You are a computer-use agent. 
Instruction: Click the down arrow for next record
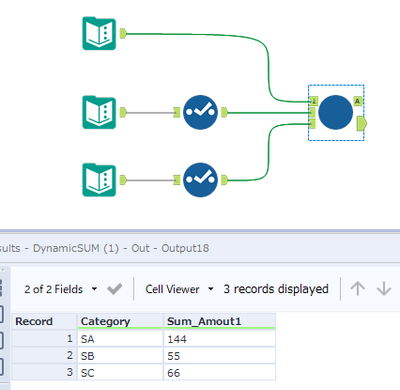pyautogui.click(x=384, y=288)
